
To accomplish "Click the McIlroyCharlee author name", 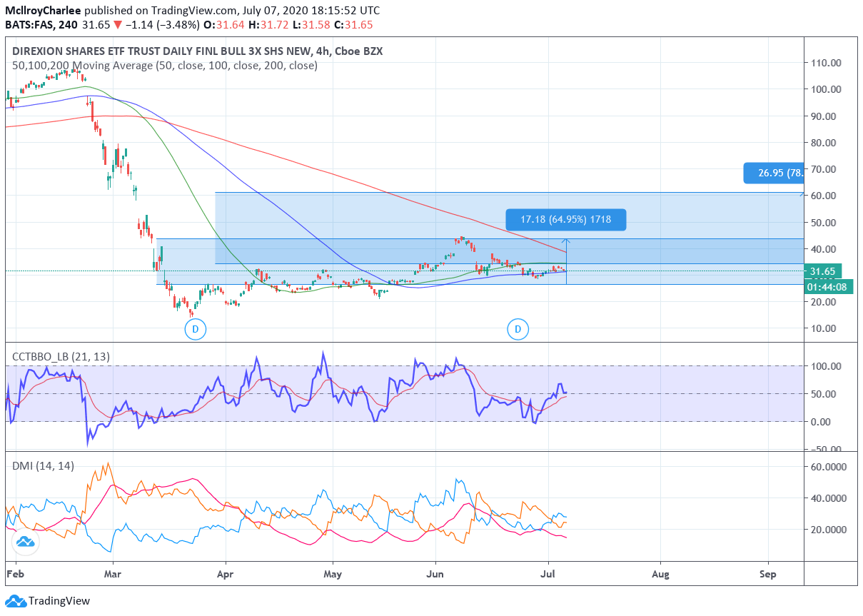I will [x=43, y=11].
